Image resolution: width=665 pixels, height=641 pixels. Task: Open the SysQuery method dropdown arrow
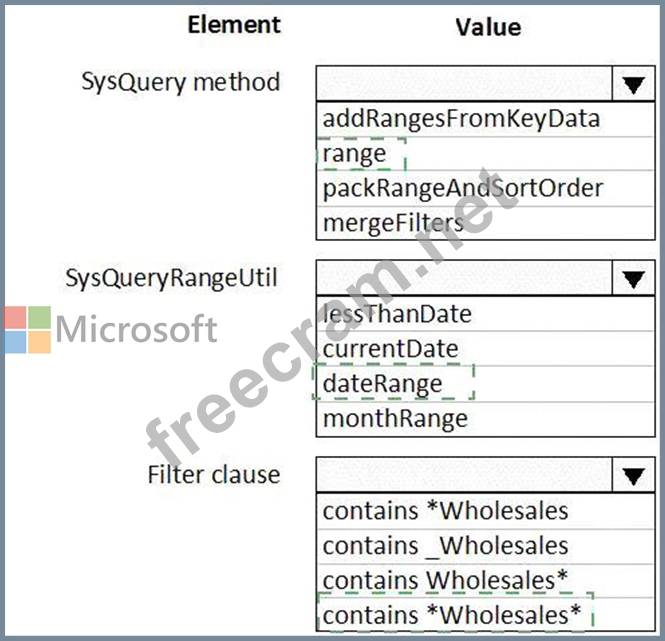[x=632, y=84]
